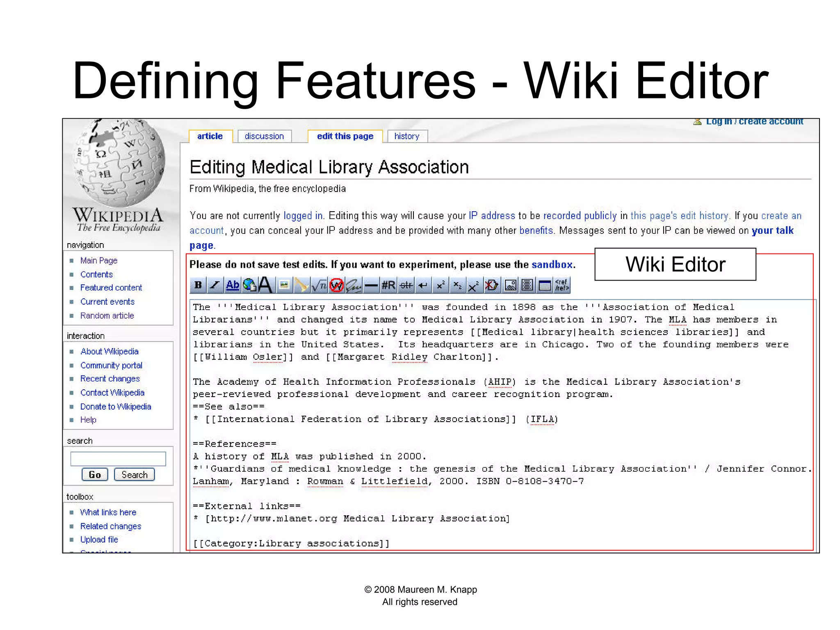The image size is (840, 630).
Task: Apply small text formatting icon
Action: [x=474, y=285]
